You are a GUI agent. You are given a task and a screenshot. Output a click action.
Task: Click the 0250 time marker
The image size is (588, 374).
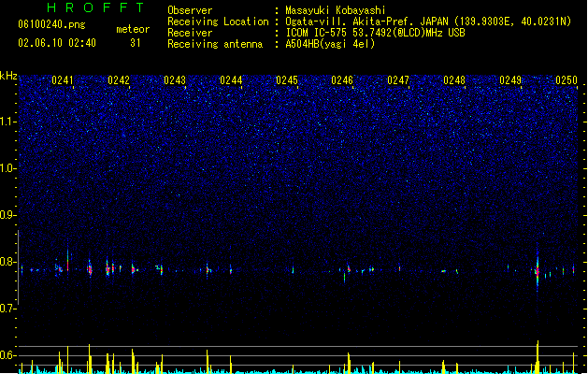tap(566, 80)
